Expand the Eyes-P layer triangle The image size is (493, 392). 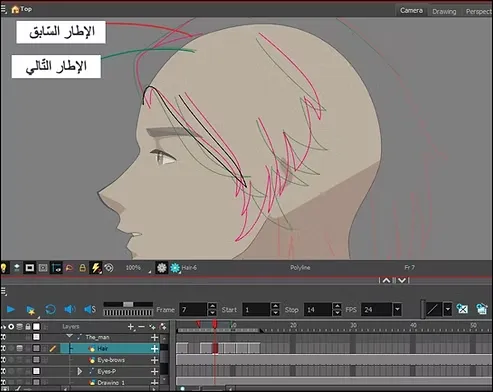coord(80,371)
